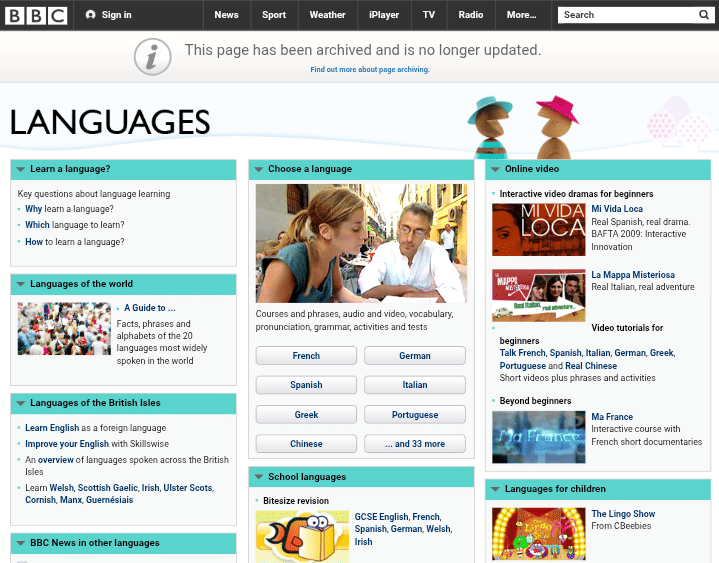The height and width of the screenshot is (563, 719).
Task: Collapse BBC News in other languages arrow
Action: point(21,543)
